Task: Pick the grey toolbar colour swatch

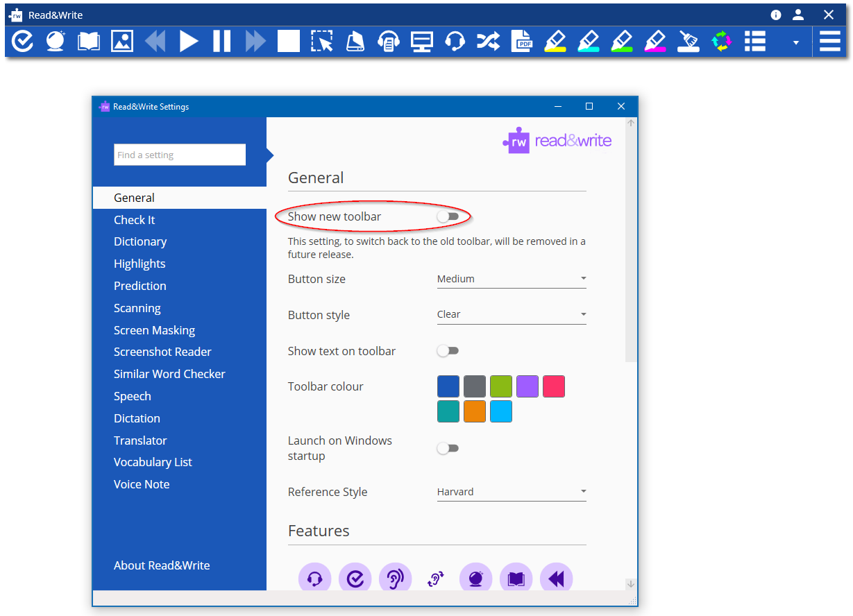Action: (x=475, y=386)
